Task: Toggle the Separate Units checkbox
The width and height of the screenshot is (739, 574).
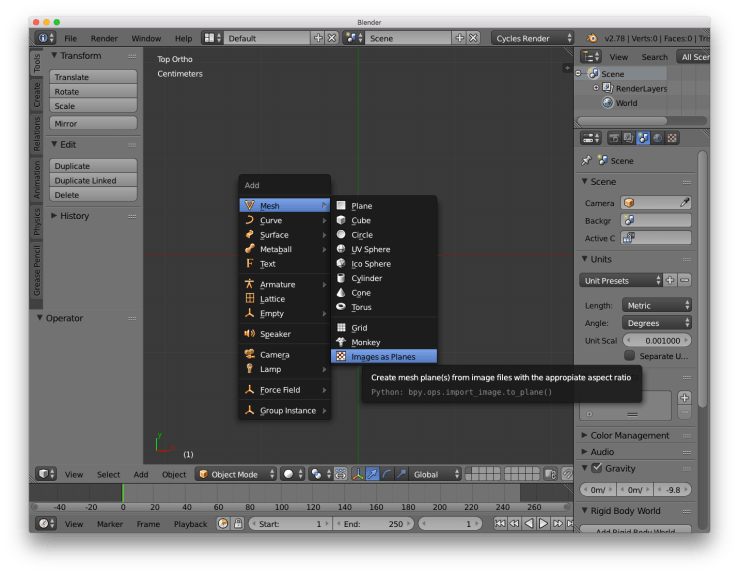Action: (x=629, y=356)
